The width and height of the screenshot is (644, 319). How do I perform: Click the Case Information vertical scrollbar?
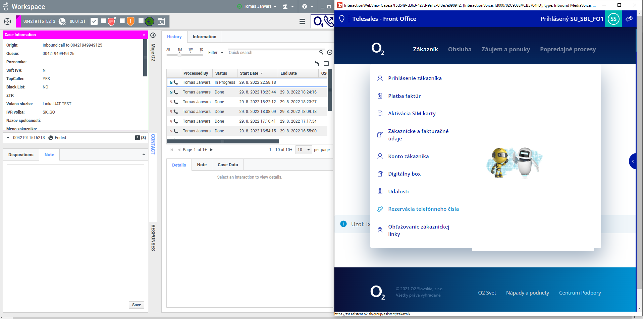coord(145,58)
